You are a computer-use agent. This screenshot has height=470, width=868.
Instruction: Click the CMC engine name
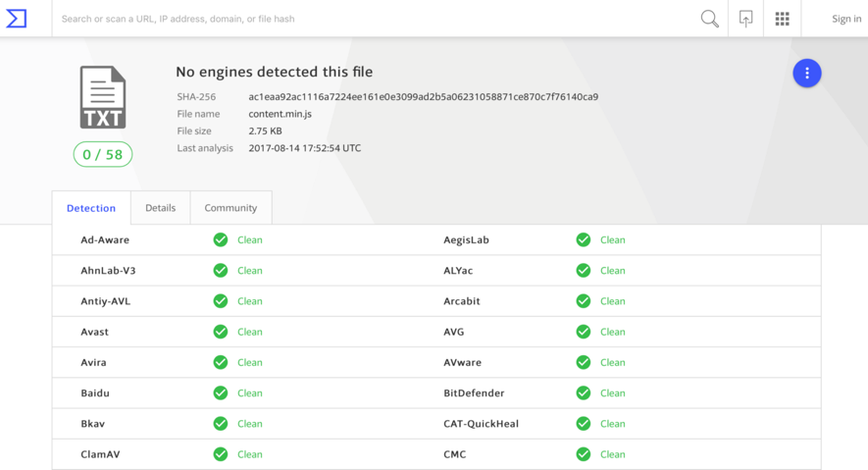454,454
